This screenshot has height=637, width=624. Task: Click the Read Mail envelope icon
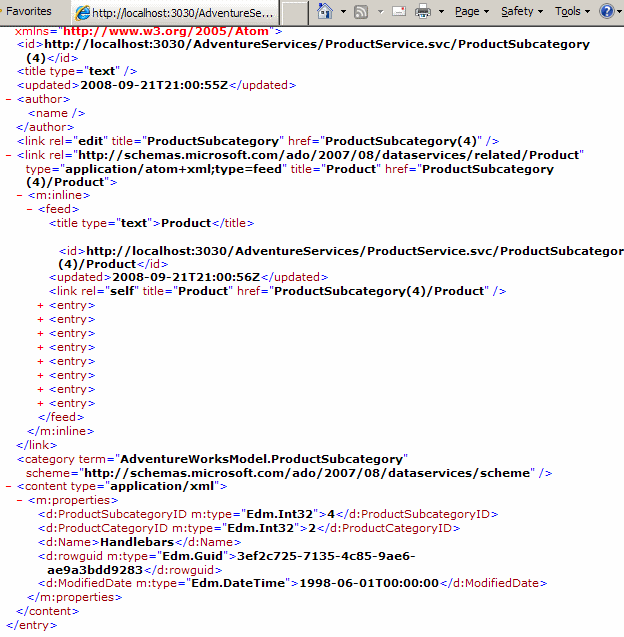pos(398,12)
